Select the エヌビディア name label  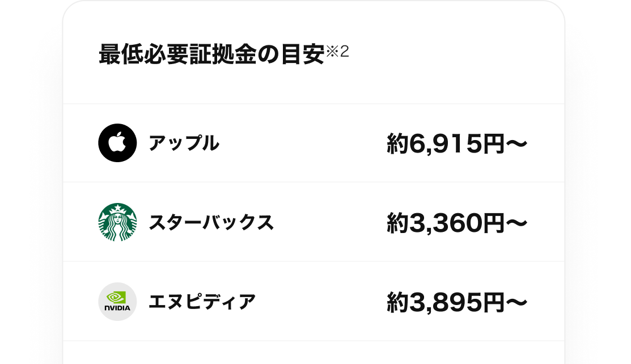click(201, 300)
